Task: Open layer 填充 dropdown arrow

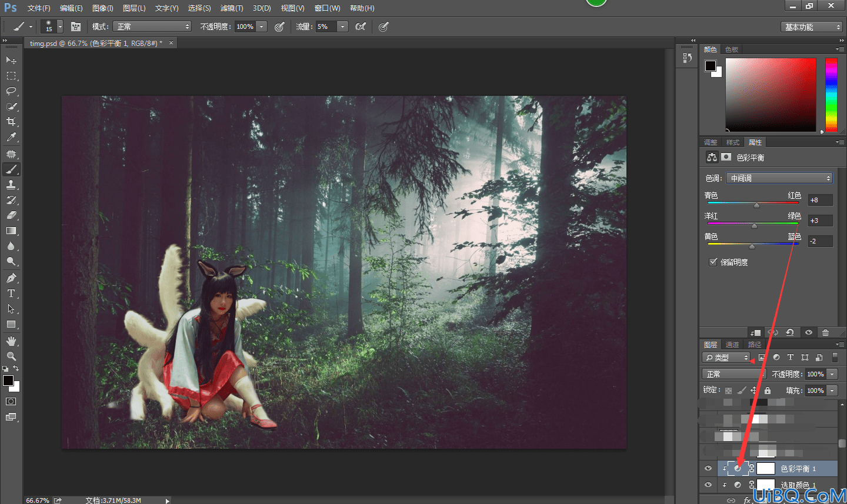Action: pyautogui.click(x=832, y=390)
